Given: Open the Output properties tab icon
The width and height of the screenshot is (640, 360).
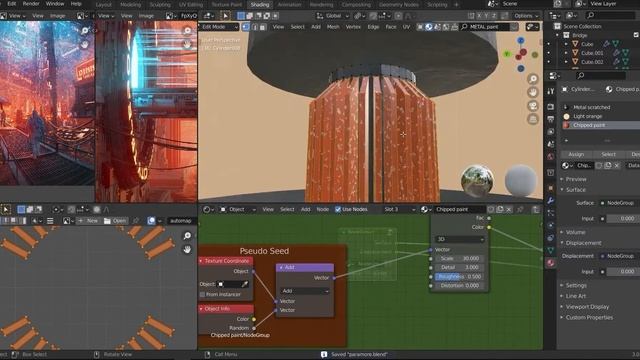Looking at the screenshot, I should (551, 119).
